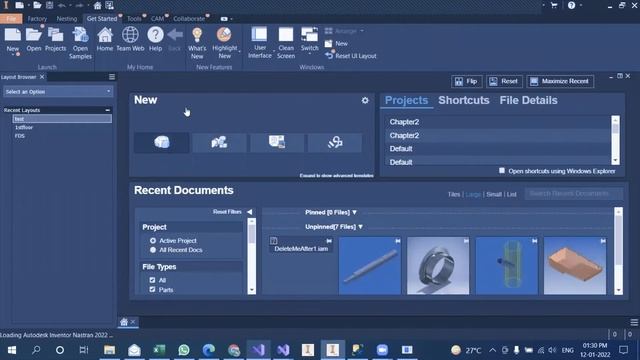Open Zoom from Windows taskbar
This screenshot has width=640, height=360.
[x=382, y=350]
